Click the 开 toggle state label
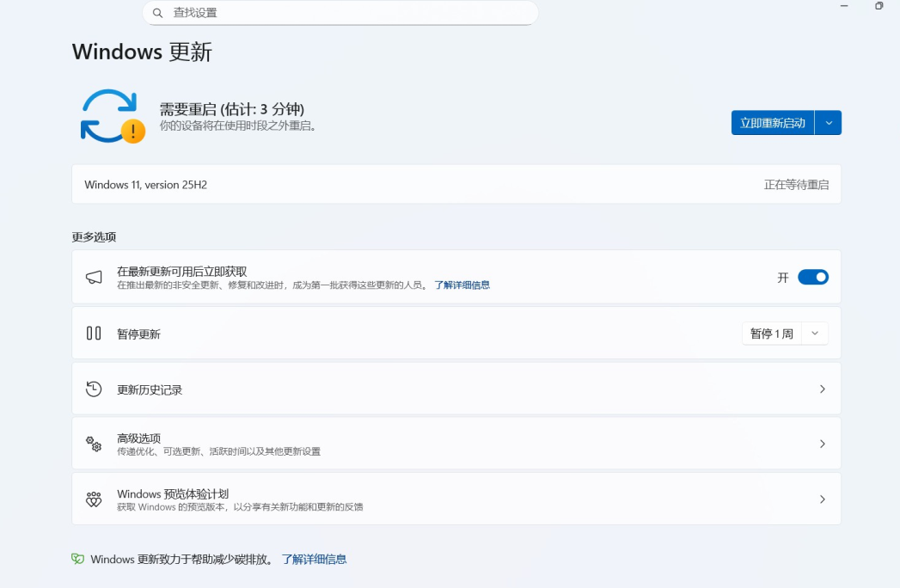 783,278
